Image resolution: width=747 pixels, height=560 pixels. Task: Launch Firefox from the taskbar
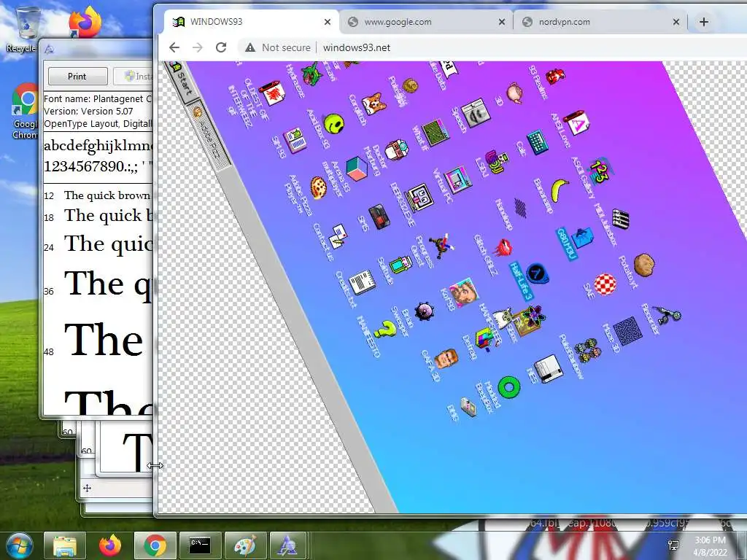110,545
